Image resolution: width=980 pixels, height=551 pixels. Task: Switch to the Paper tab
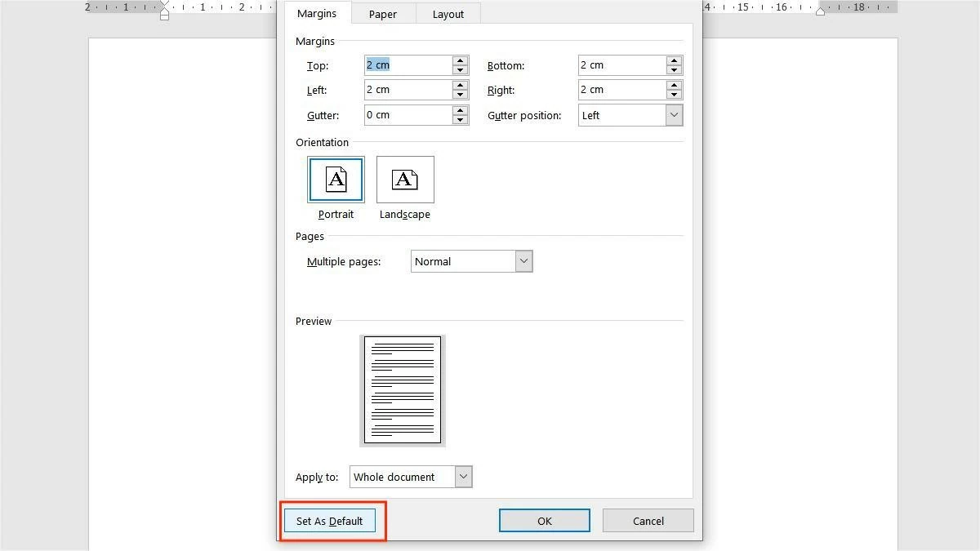point(382,13)
